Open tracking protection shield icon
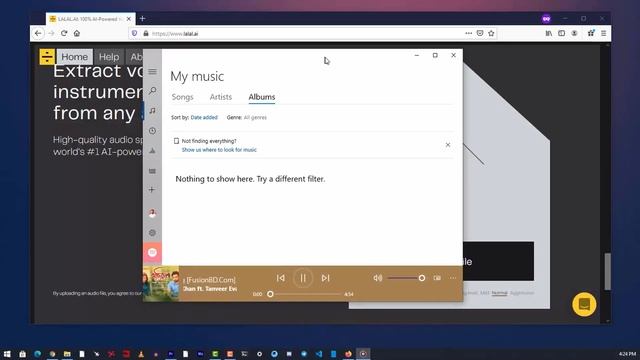 point(134,33)
